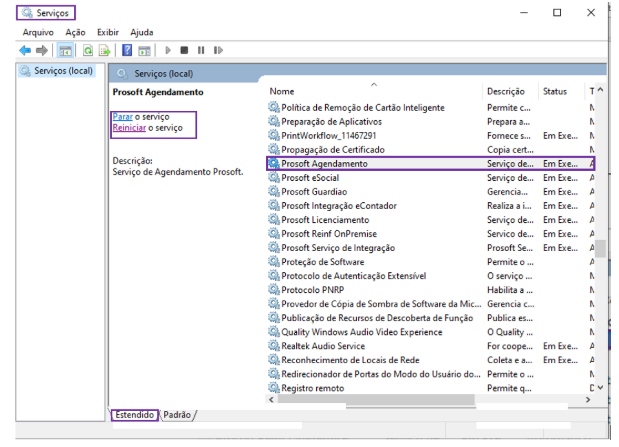Click the gear icon beside Prosoft Licenciamento
The image size is (619, 447).
point(274,219)
